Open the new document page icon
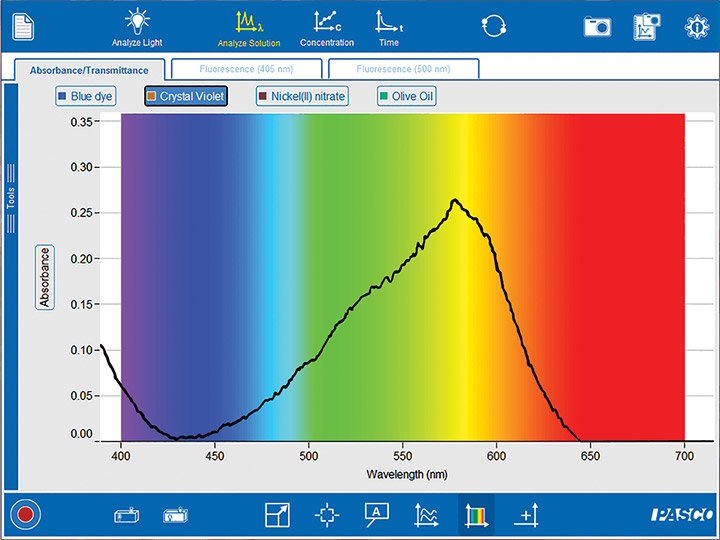The image size is (720, 540). pyautogui.click(x=22, y=27)
